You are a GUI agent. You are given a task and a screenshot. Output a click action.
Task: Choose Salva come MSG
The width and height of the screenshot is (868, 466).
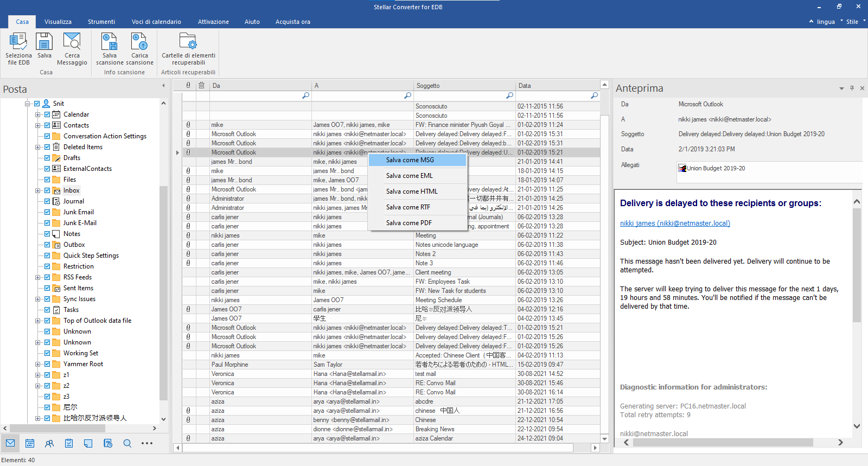(417, 160)
